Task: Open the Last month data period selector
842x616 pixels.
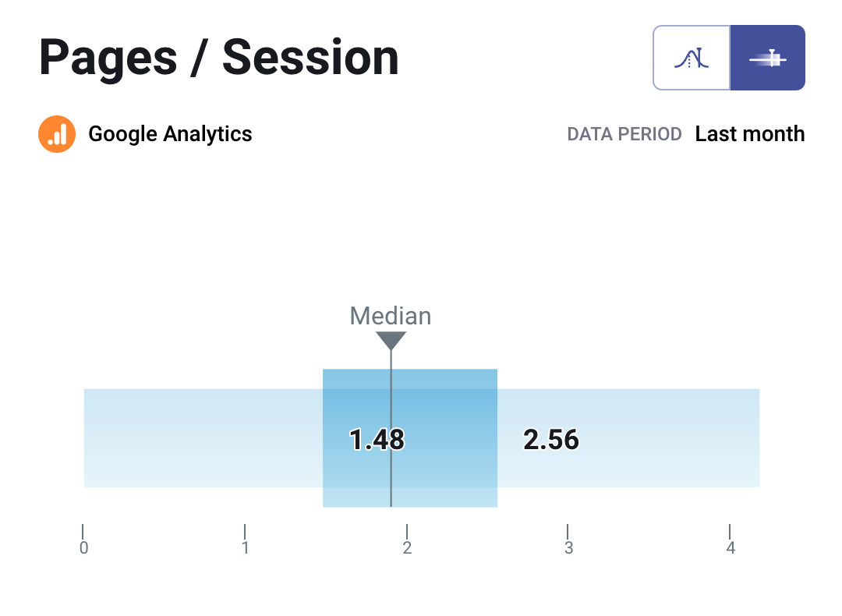Action: point(749,134)
